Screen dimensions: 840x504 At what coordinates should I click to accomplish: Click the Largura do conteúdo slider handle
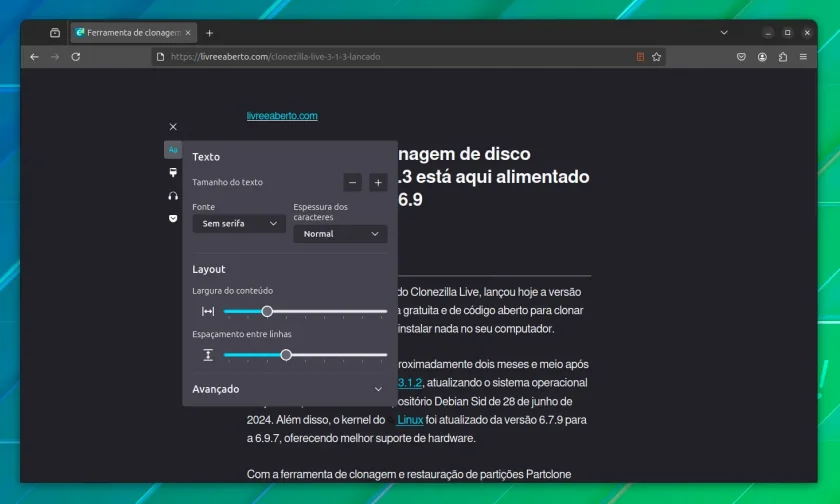267,311
